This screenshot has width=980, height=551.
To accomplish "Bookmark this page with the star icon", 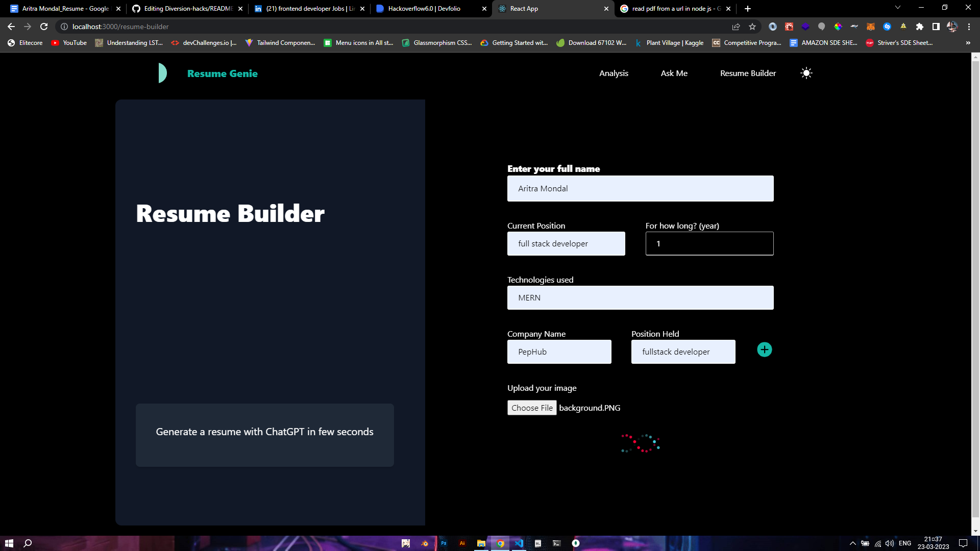I will (x=752, y=27).
